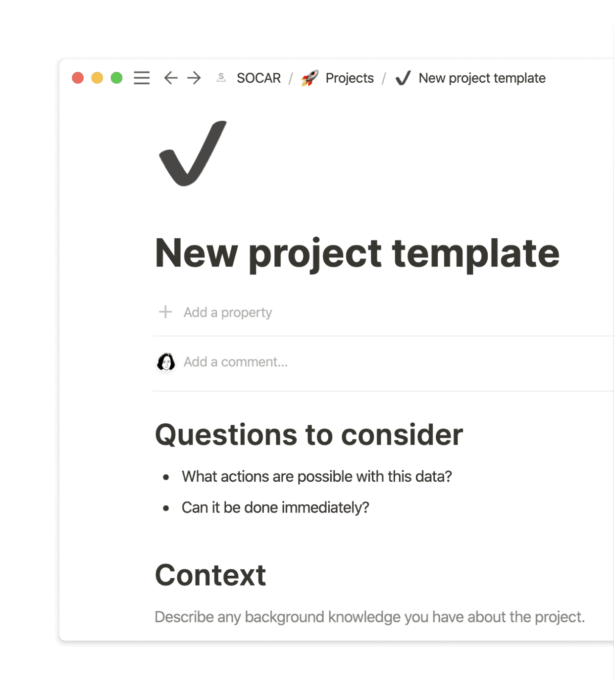Click the SOCAR workspace 'S' icon
The height and width of the screenshot is (700, 614).
(221, 78)
